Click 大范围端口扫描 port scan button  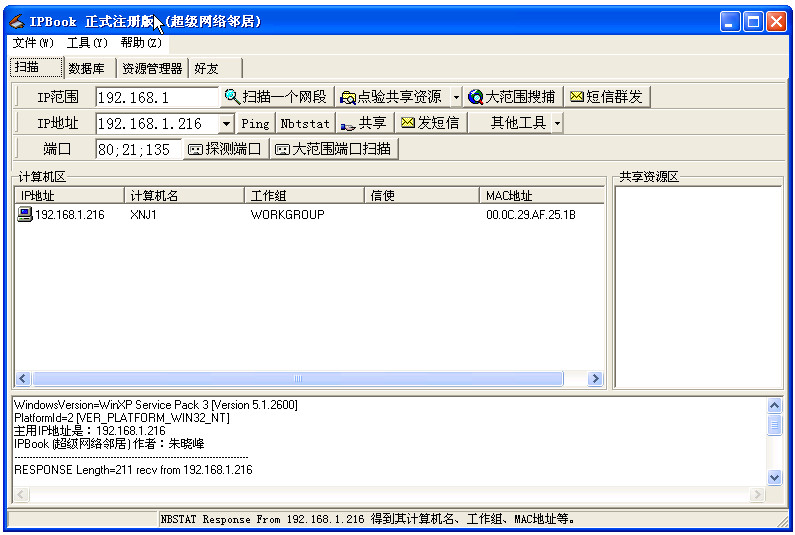click(334, 149)
